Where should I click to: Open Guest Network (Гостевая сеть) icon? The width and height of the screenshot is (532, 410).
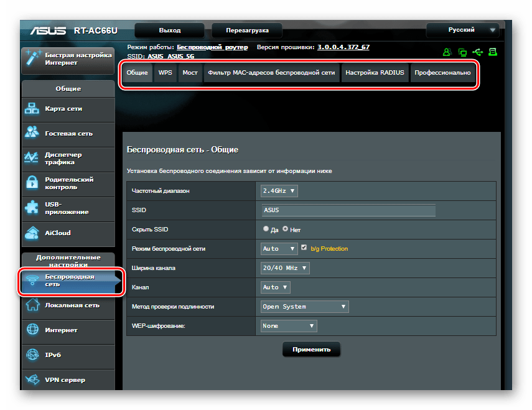(x=32, y=133)
